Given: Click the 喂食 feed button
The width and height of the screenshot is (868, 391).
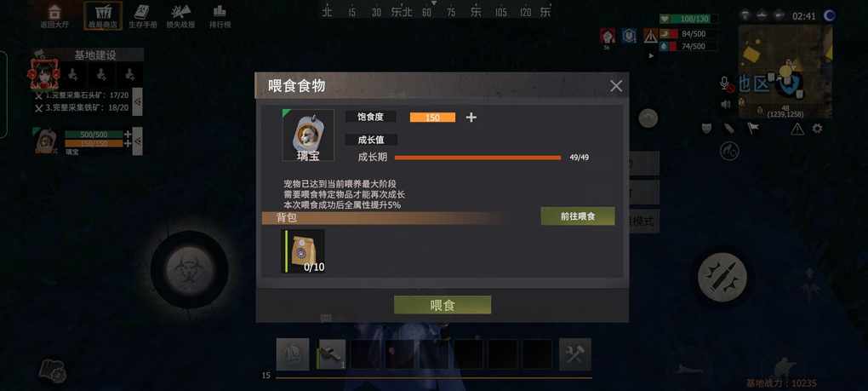Looking at the screenshot, I should tap(443, 305).
